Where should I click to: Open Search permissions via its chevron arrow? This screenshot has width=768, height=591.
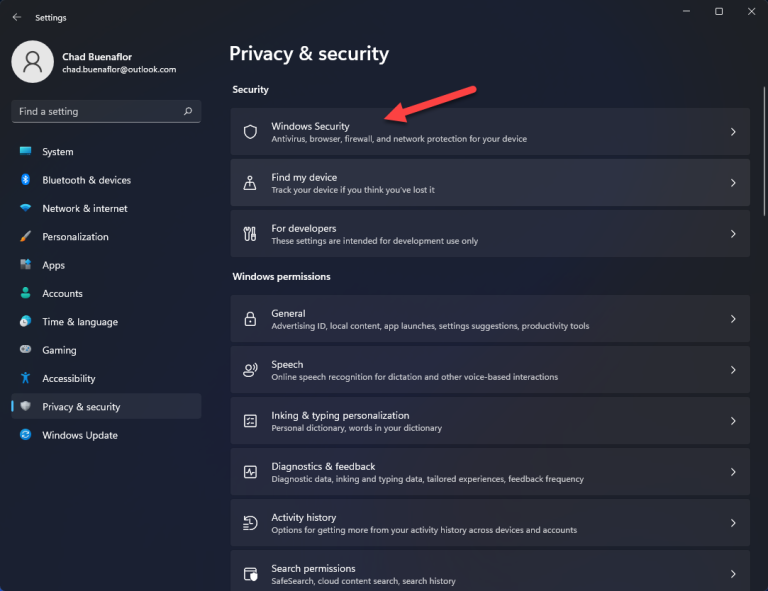733,574
